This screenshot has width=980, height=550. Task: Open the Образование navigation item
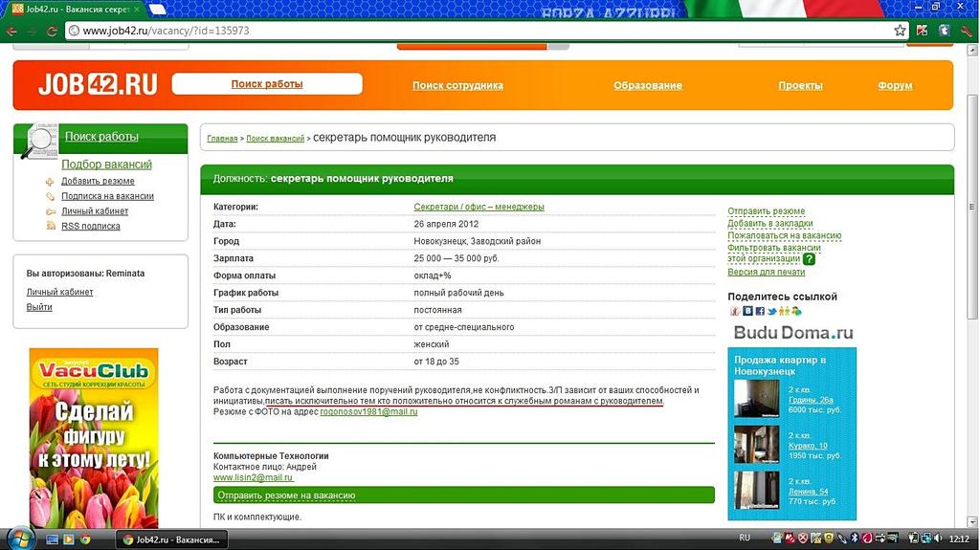pos(648,85)
